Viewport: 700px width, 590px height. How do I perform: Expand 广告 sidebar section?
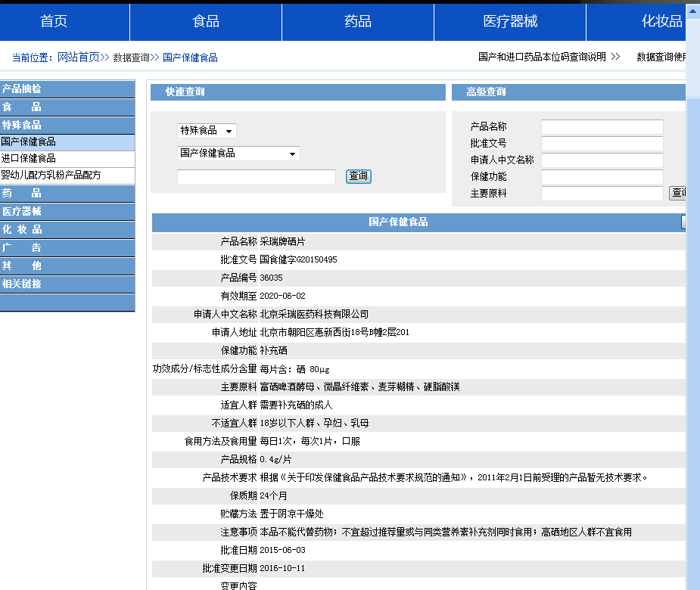pyautogui.click(x=67, y=247)
